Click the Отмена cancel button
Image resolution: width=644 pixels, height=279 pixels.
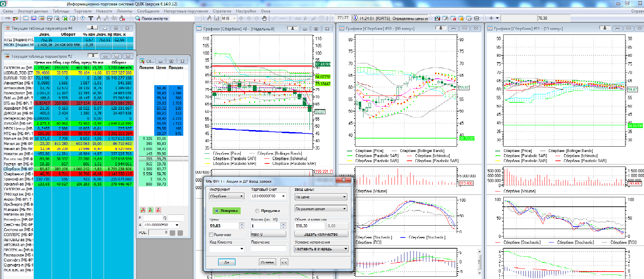(x=267, y=262)
